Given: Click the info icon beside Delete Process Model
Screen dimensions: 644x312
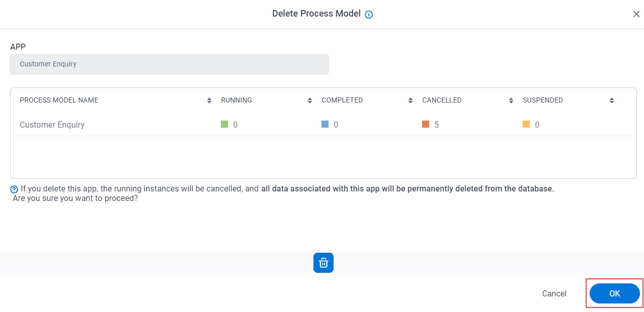Looking at the screenshot, I should 369,15.
